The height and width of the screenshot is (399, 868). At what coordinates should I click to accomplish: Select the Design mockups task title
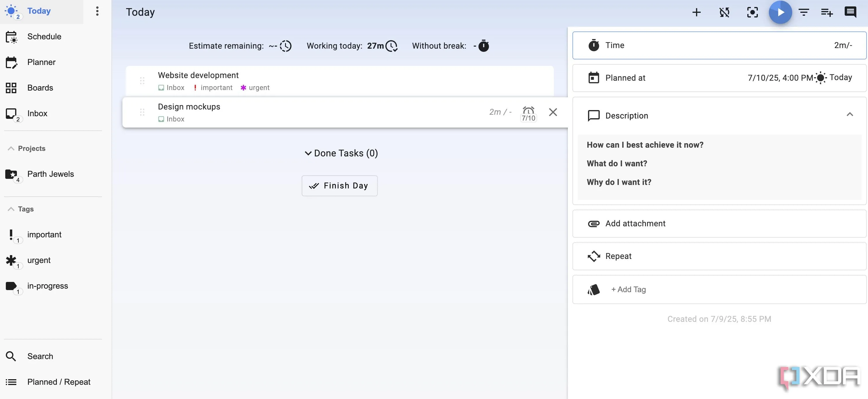tap(189, 107)
